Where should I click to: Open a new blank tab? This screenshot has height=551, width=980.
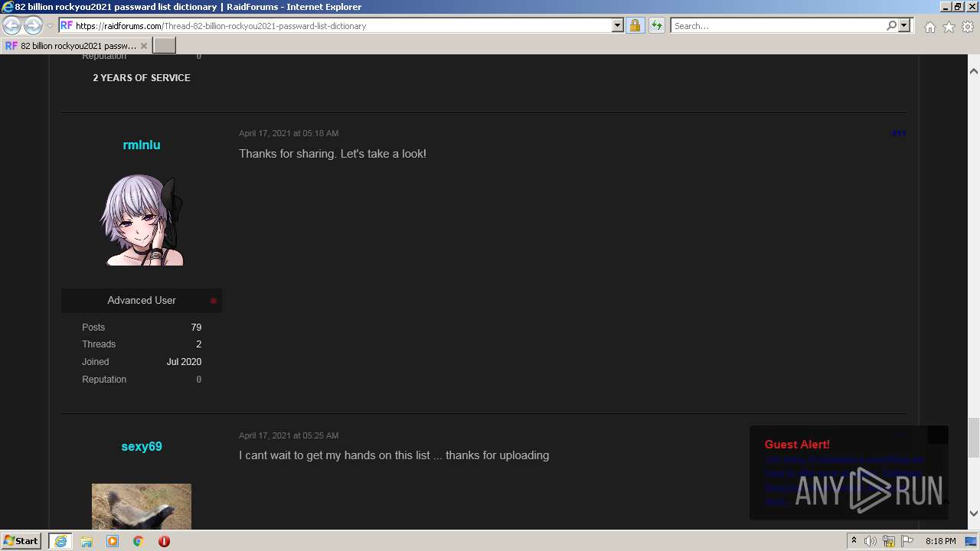(x=165, y=46)
